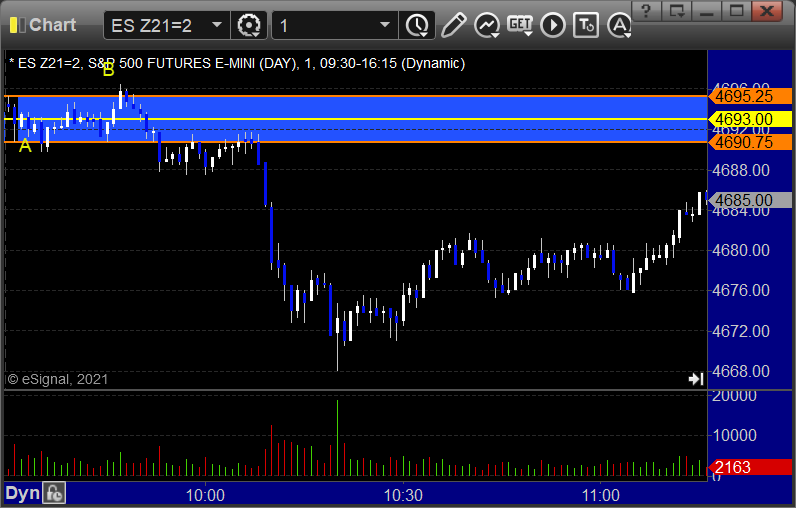796x508 pixels.
Task: Start bar replay with the play icon
Action: click(x=553, y=25)
